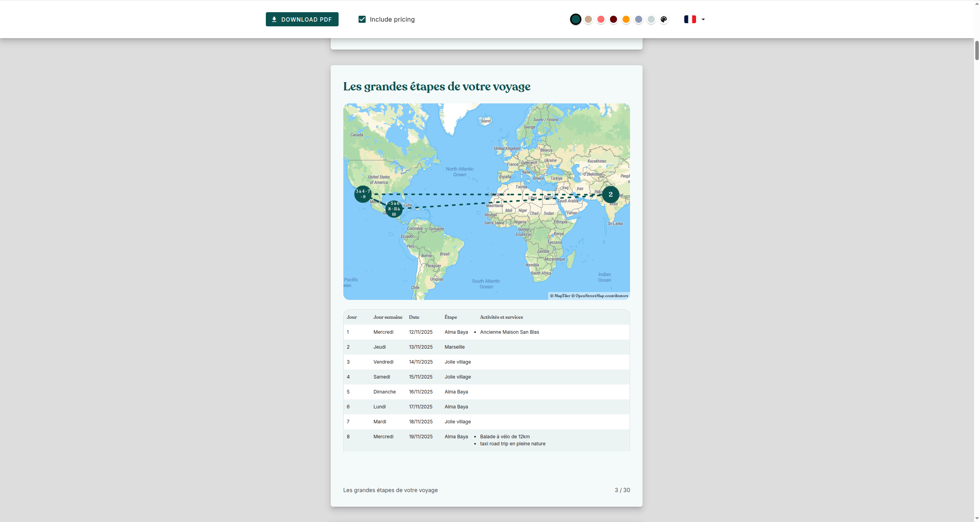Viewport: 980px width, 522px height.
Task: Click the scrollbar down arrow
Action: tap(977, 519)
